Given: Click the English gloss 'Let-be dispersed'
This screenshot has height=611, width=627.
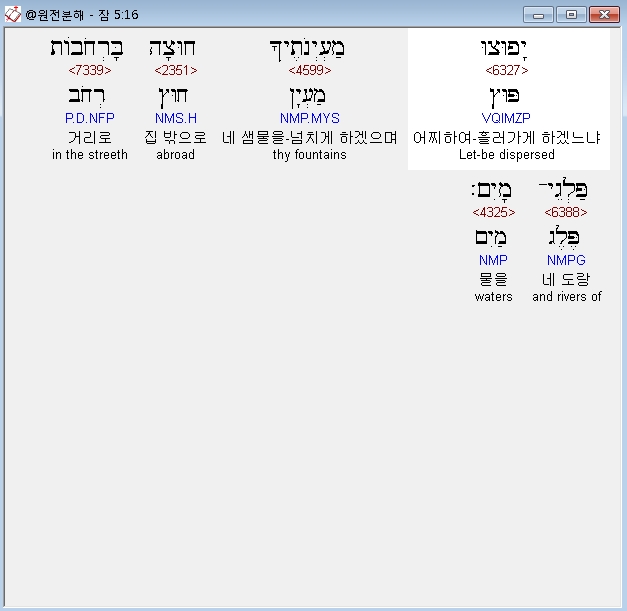Looking at the screenshot, I should 507,155.
